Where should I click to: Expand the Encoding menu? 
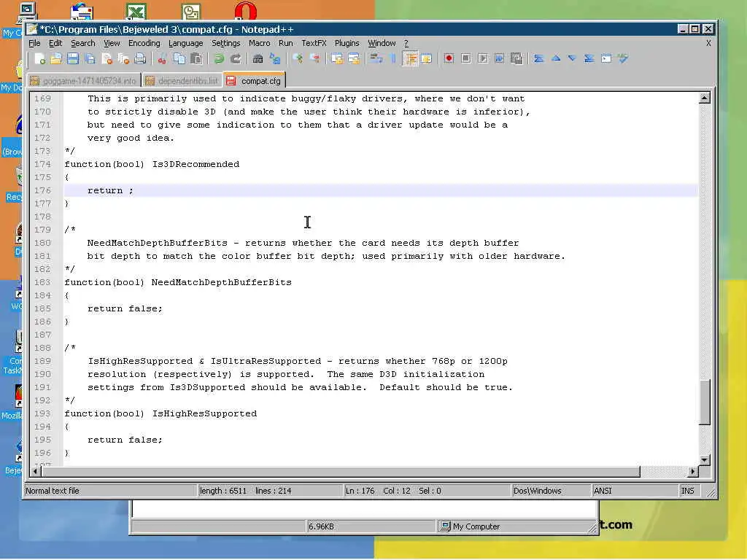pyautogui.click(x=144, y=43)
